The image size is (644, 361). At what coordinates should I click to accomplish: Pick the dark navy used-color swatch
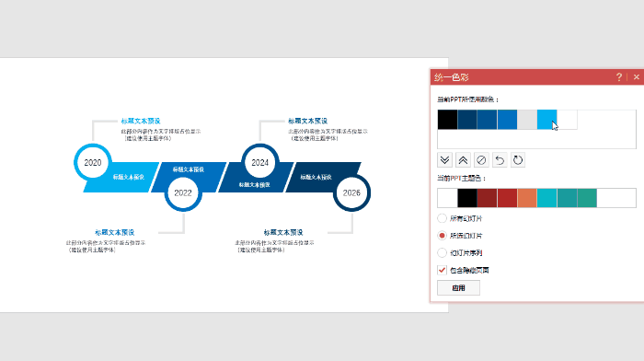point(467,120)
